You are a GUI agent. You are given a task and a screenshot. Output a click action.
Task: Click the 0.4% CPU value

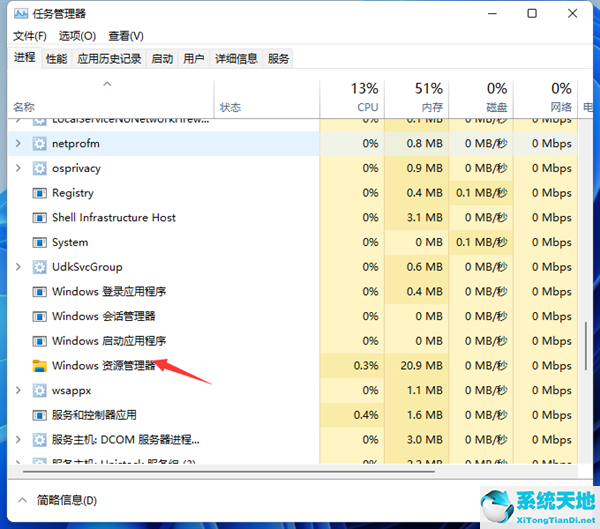tap(366, 415)
